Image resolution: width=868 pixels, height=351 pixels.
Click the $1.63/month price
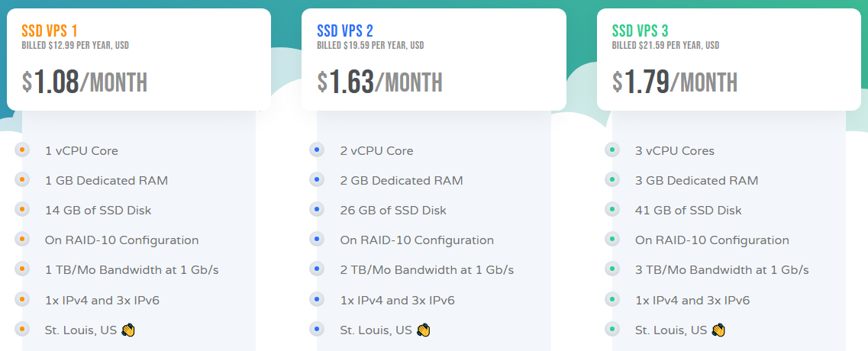point(380,82)
